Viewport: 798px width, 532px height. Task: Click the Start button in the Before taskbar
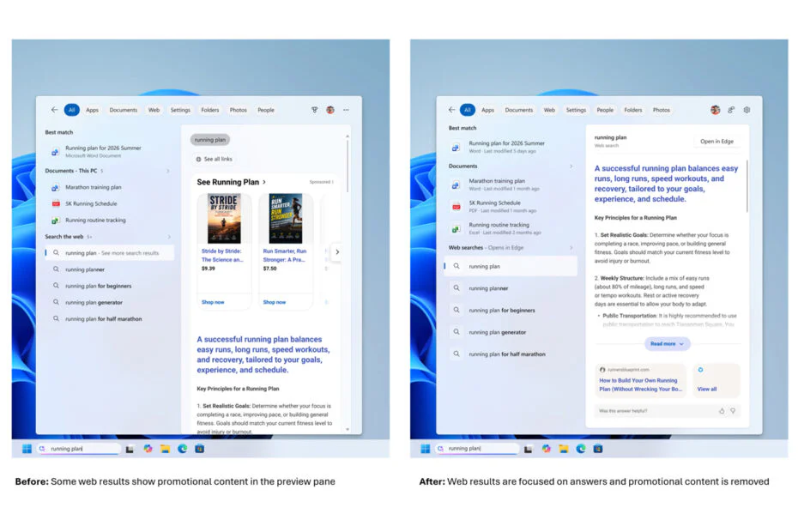tap(27, 449)
